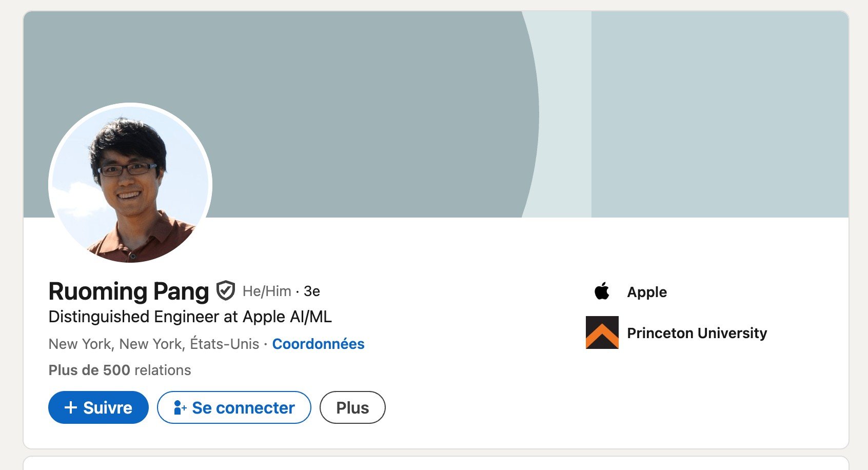This screenshot has width=868, height=470.
Task: Click the add-person icon in Se connecter
Action: click(180, 407)
